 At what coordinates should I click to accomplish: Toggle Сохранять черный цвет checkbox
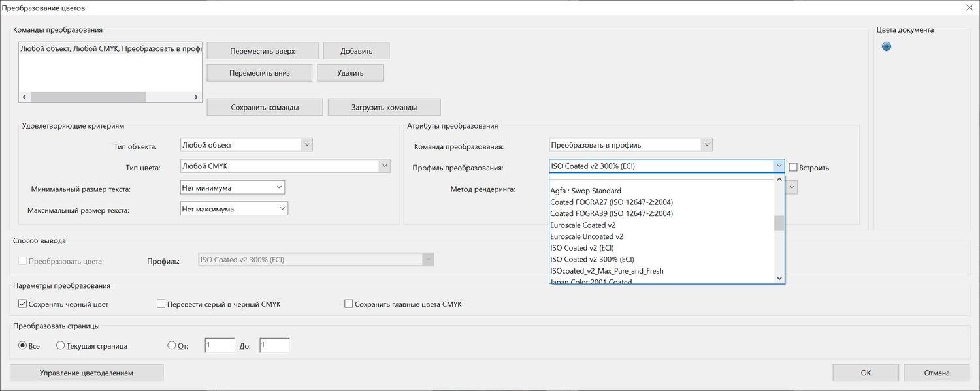23,304
